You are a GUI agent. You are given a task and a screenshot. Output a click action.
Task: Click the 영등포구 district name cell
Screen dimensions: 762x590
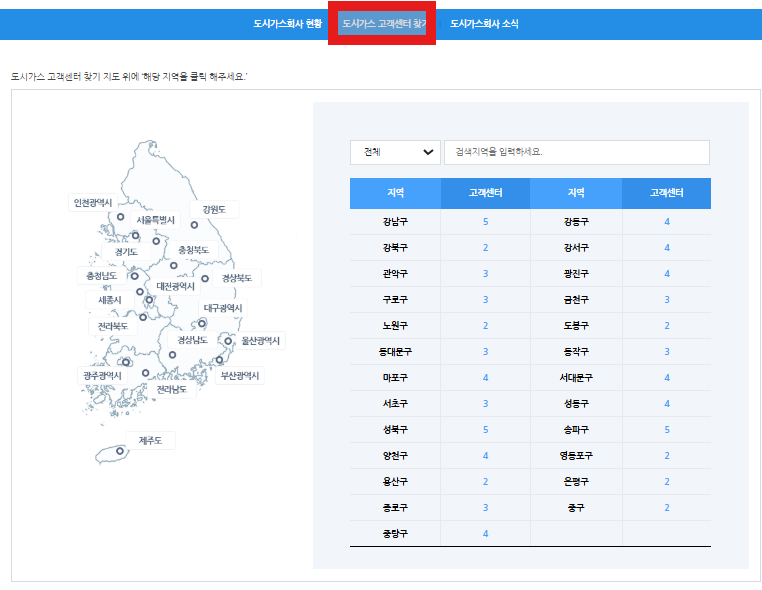576,456
